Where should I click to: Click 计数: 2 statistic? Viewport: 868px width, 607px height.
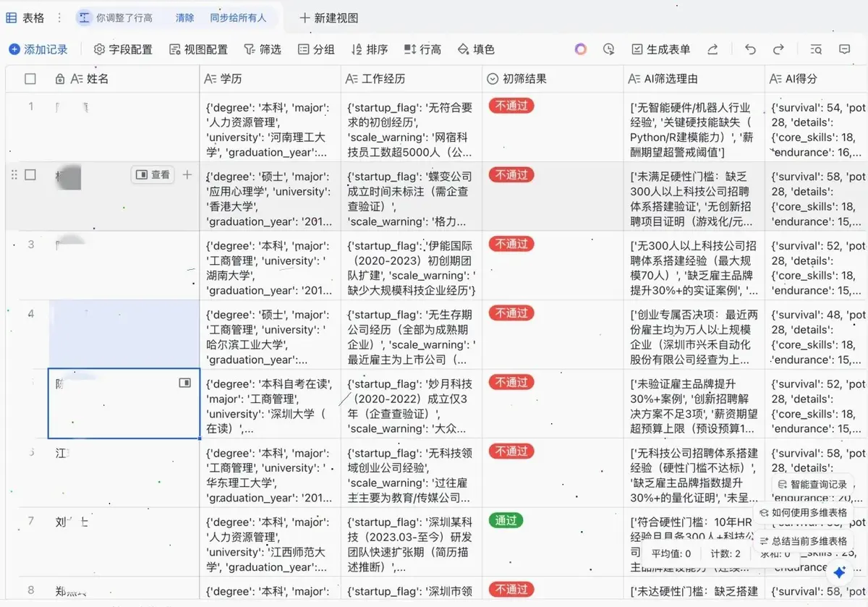click(725, 553)
